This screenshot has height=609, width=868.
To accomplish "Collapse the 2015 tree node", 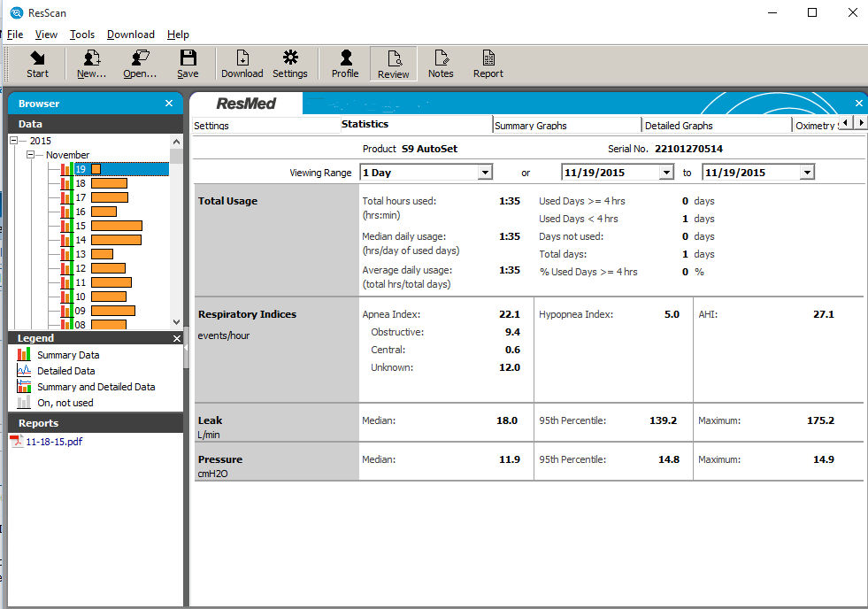I will [x=14, y=141].
